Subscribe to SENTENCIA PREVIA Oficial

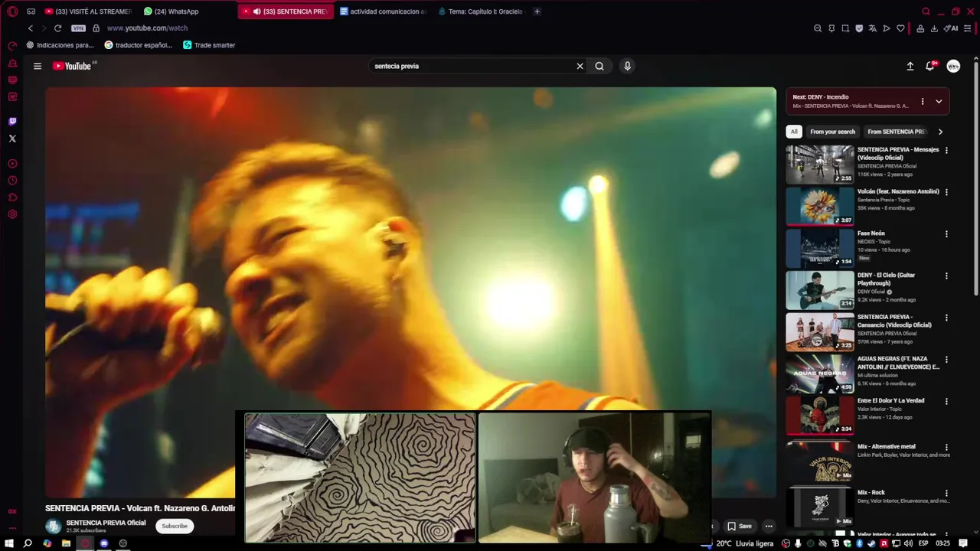(175, 526)
